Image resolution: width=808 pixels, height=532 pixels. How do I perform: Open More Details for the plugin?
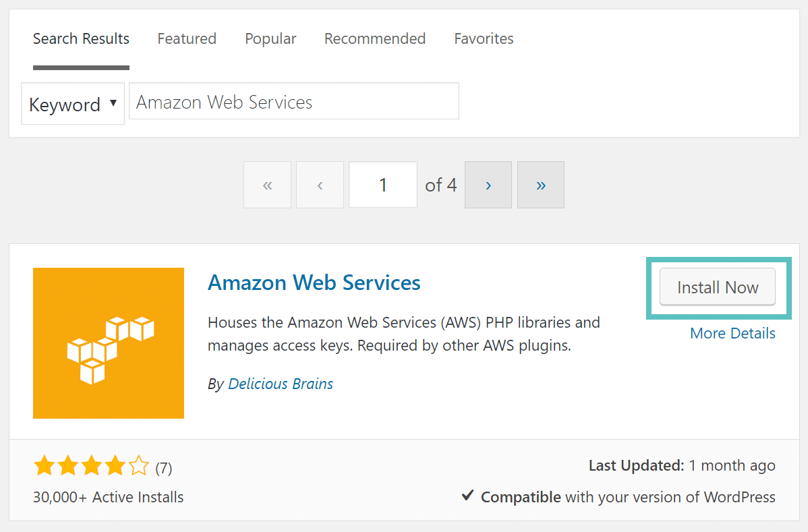click(732, 333)
